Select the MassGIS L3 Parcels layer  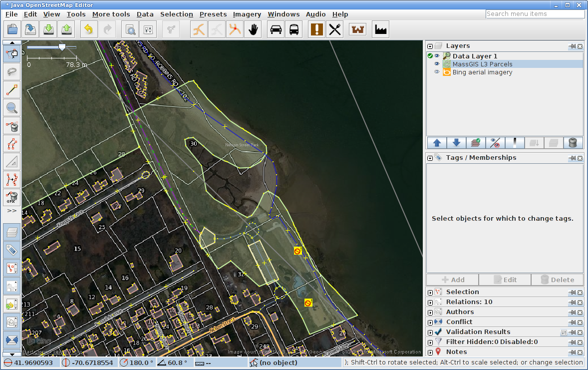coord(482,64)
